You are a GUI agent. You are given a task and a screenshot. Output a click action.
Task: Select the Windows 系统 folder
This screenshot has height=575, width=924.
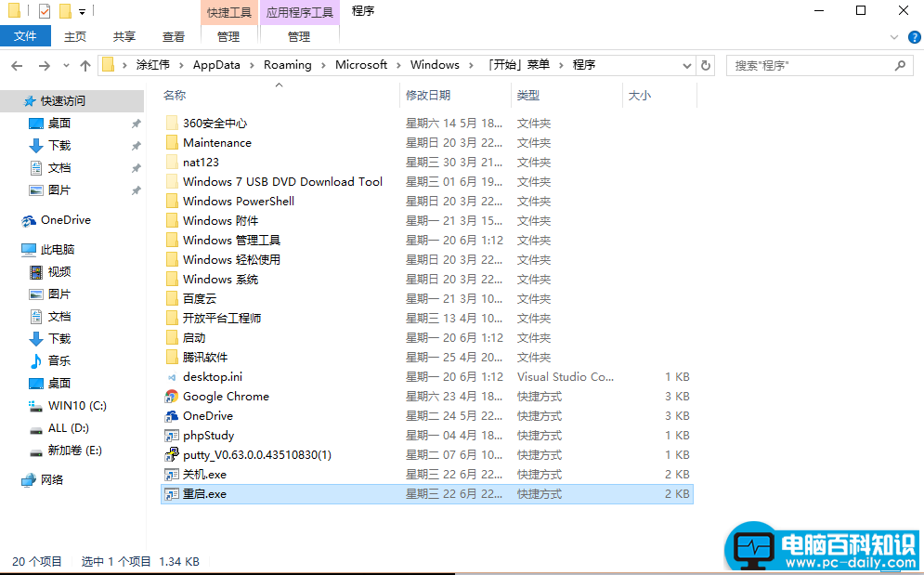[x=426, y=279]
